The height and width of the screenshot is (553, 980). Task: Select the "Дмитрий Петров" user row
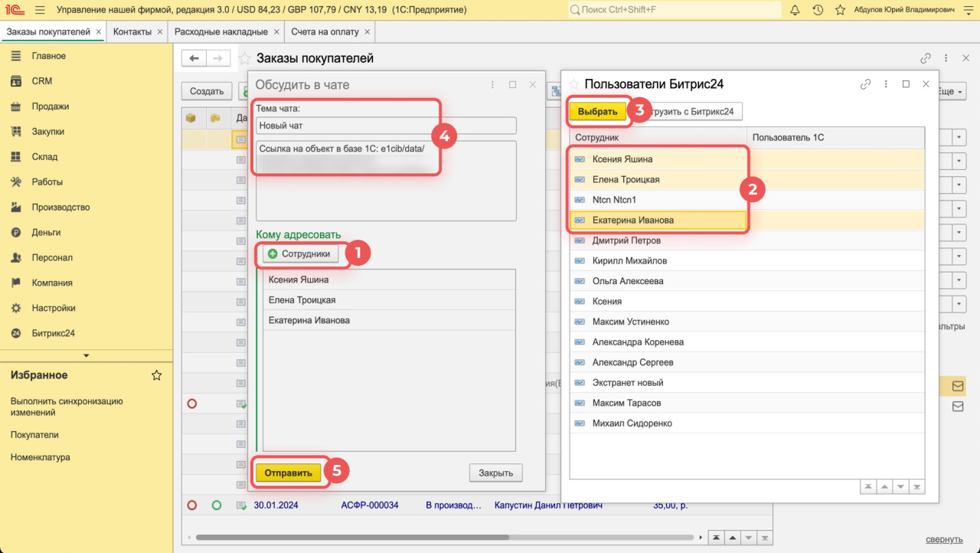[747, 241]
